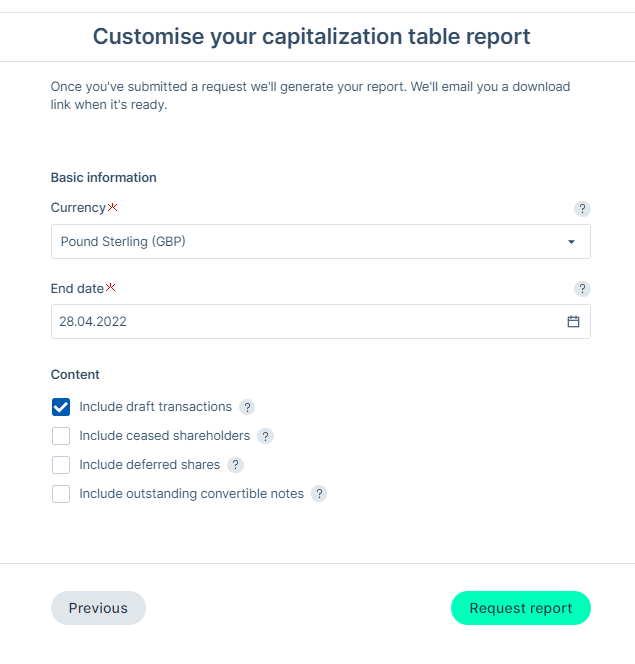The image size is (635, 664).
Task: Show help for ceased shareholders option
Action: [265, 436]
